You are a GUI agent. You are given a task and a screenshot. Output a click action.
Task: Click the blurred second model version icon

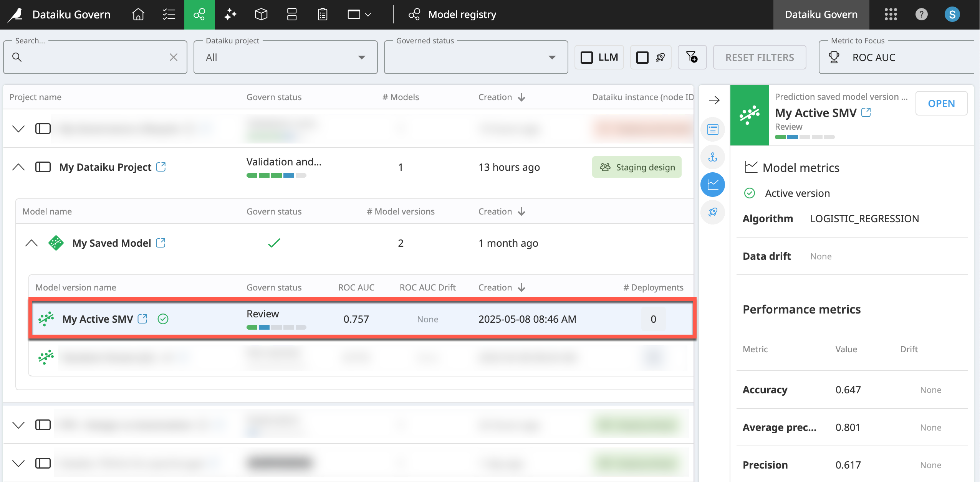(x=46, y=357)
